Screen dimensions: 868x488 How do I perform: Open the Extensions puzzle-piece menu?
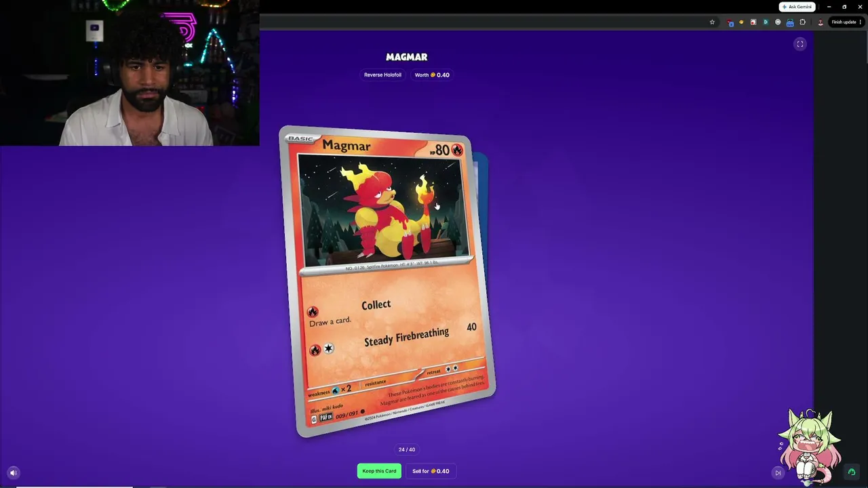click(x=803, y=22)
